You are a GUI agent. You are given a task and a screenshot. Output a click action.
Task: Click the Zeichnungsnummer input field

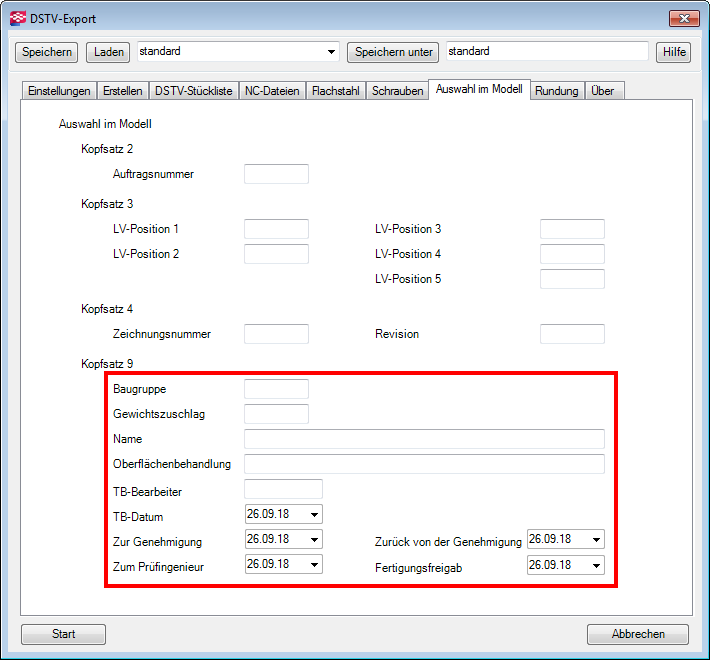point(276,334)
